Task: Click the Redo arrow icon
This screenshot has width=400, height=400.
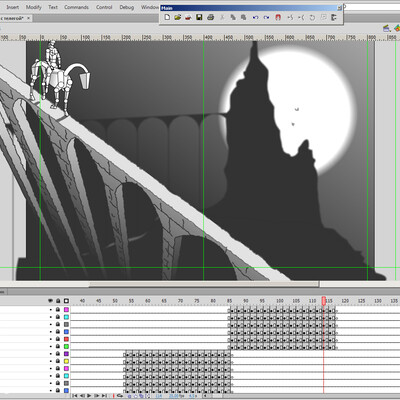Action: coord(266,18)
